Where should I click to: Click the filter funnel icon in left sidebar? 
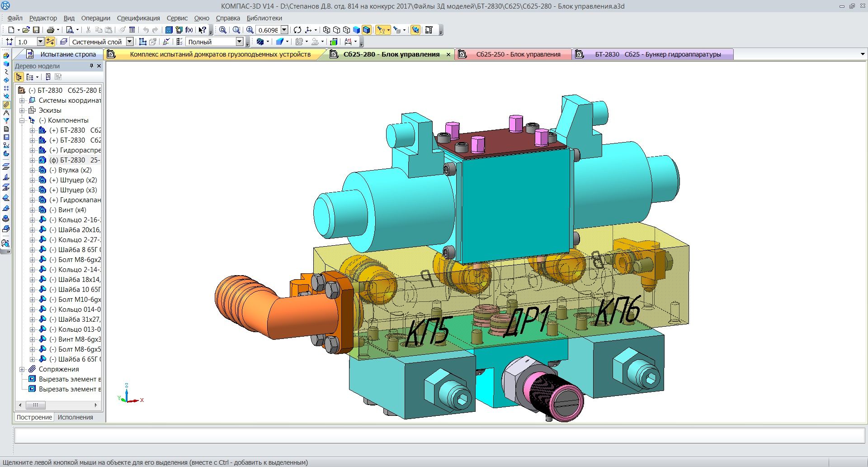pos(6,121)
